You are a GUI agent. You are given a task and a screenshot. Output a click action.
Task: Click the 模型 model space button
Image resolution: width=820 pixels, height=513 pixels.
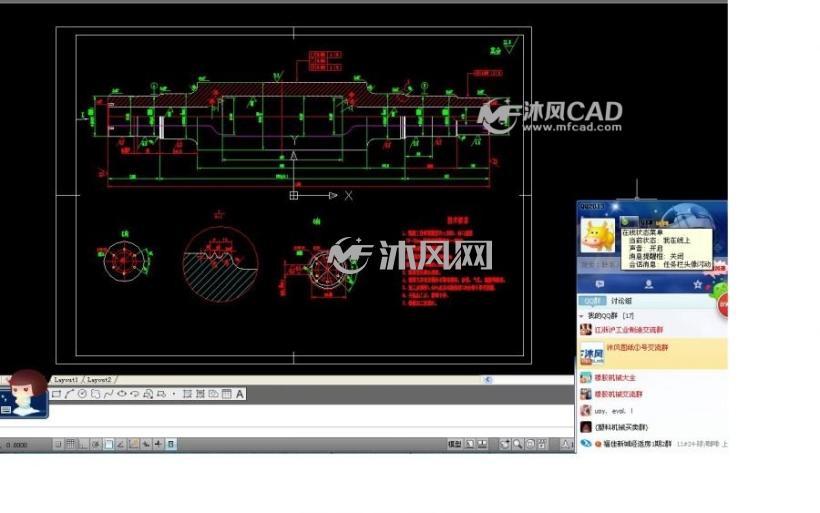(454, 444)
